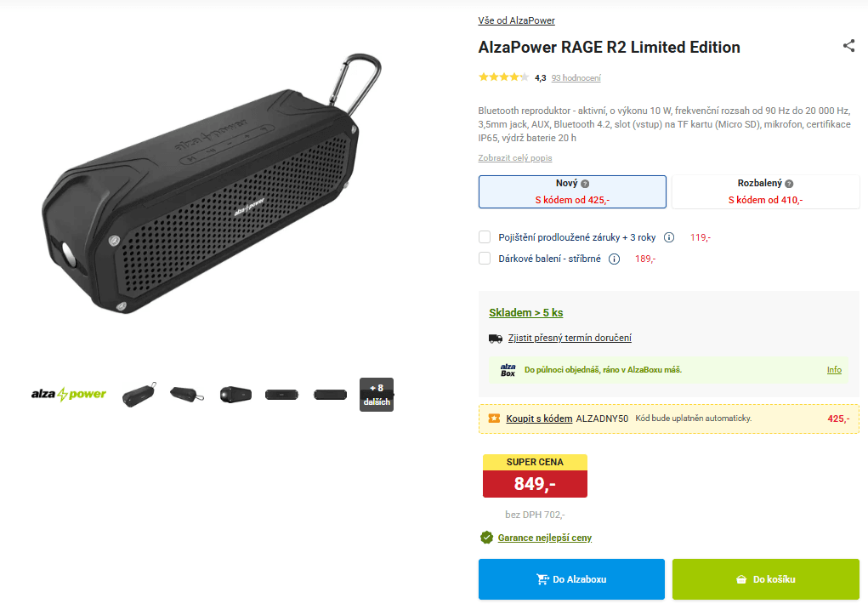The height and width of the screenshot is (615, 868).
Task: Click the help icon next to Nový
Action: [x=585, y=184]
